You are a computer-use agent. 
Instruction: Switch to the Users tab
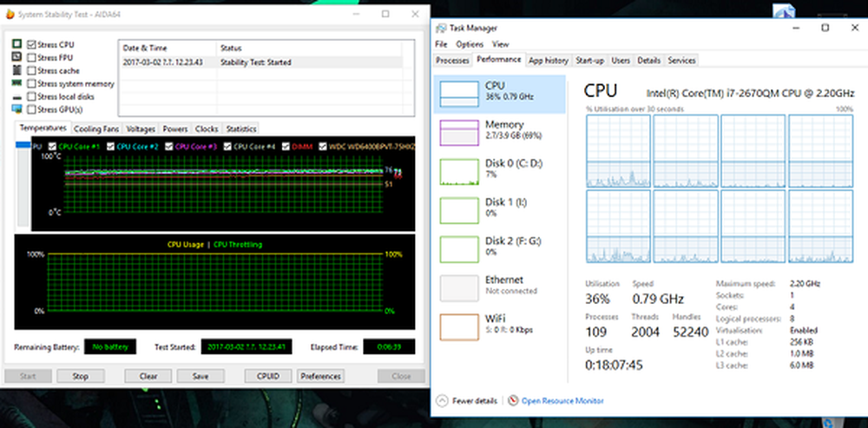[621, 61]
